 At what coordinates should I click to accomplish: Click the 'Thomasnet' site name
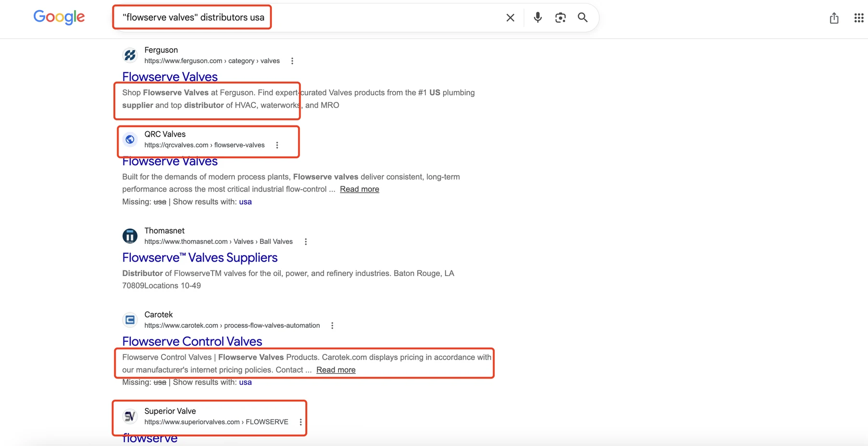[164, 231]
